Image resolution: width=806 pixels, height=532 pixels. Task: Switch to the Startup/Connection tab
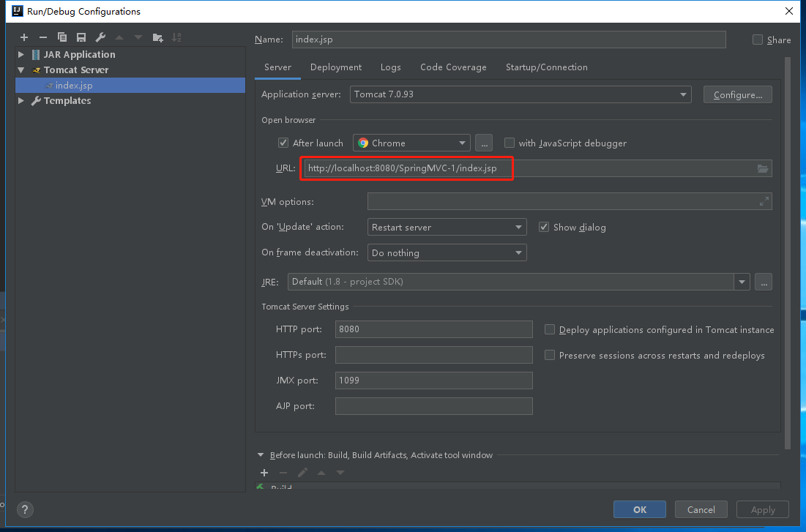[x=546, y=67]
